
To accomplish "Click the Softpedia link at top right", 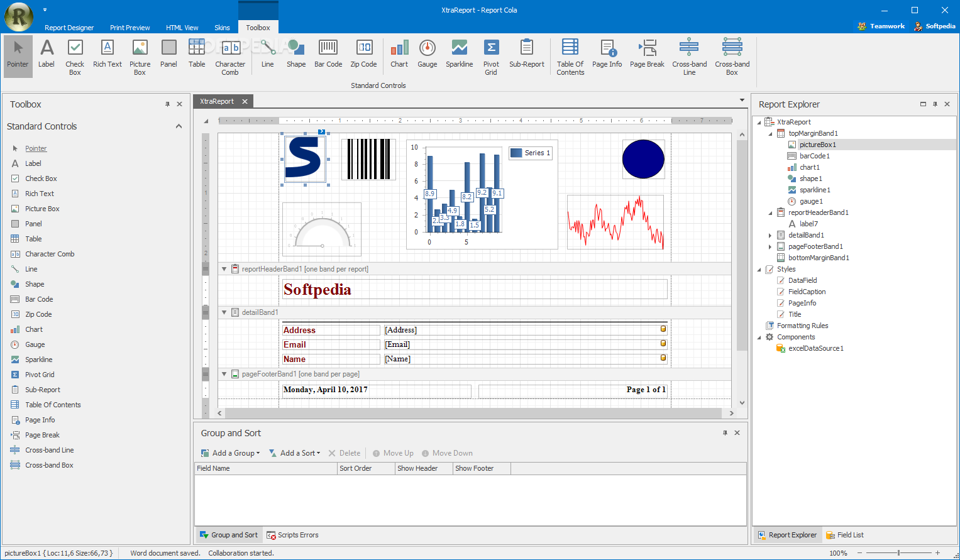I will click(x=935, y=26).
